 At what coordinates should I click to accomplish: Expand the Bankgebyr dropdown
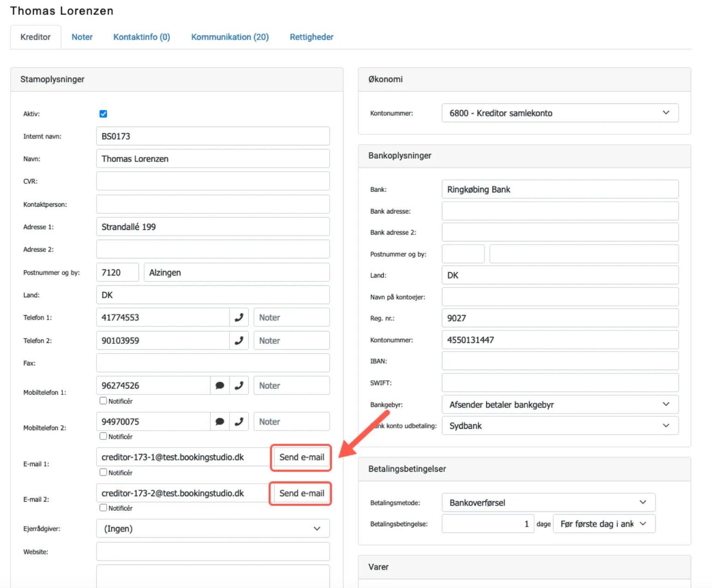[560, 405]
